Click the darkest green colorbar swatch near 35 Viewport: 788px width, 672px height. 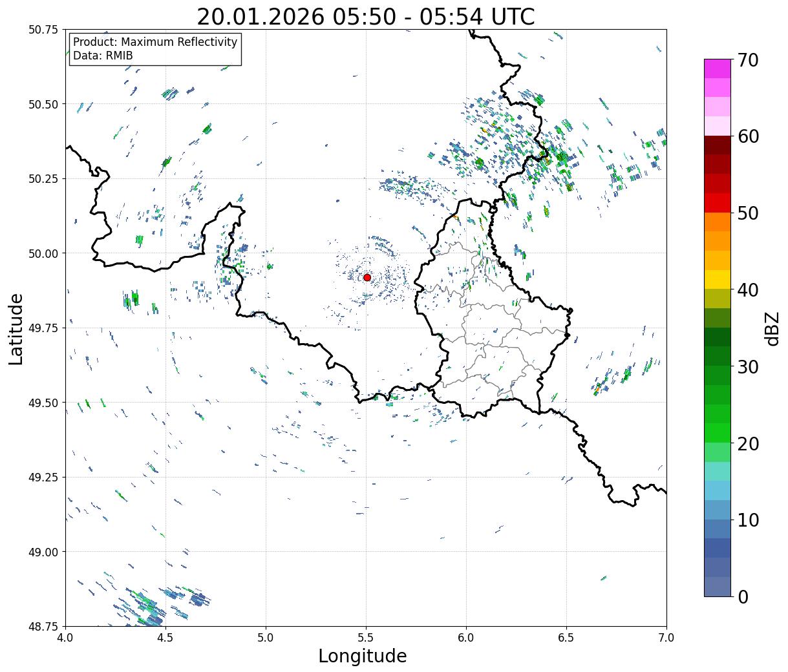click(x=718, y=337)
